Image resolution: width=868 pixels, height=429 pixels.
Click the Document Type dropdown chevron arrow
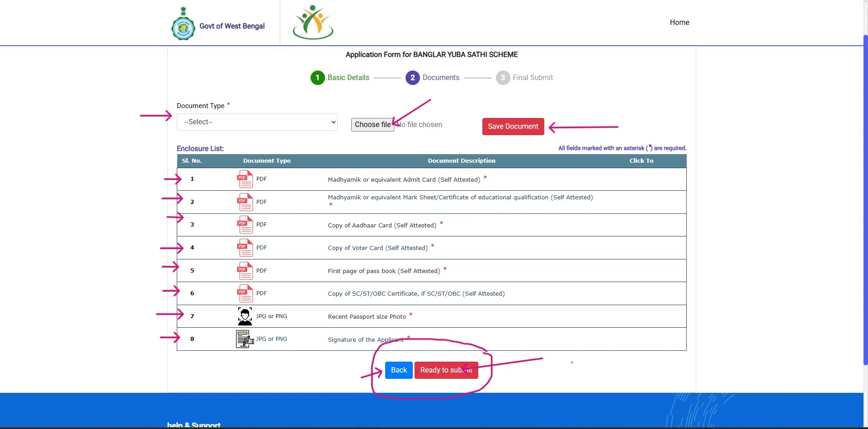click(x=333, y=122)
